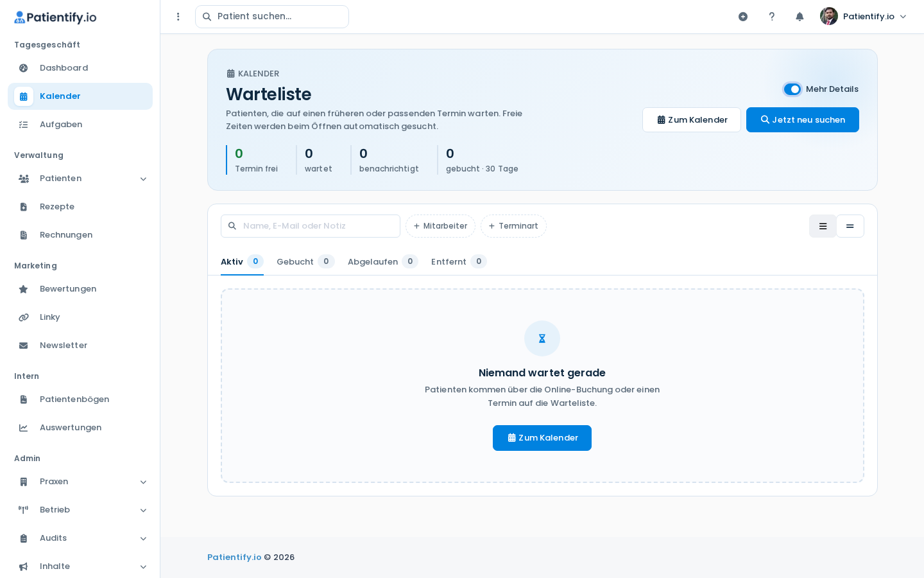Expand the Patienten submenu chevron
This screenshot has width=924, height=578.
[x=143, y=179]
